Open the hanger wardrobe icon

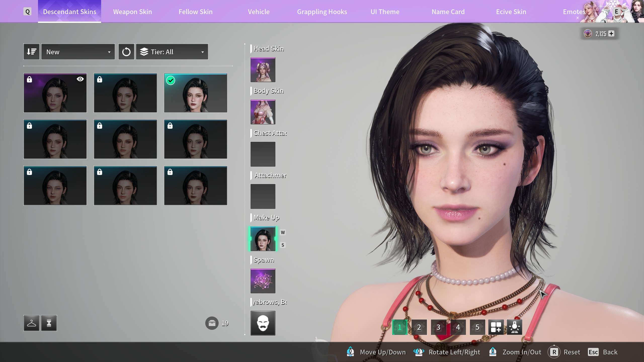coord(31,323)
